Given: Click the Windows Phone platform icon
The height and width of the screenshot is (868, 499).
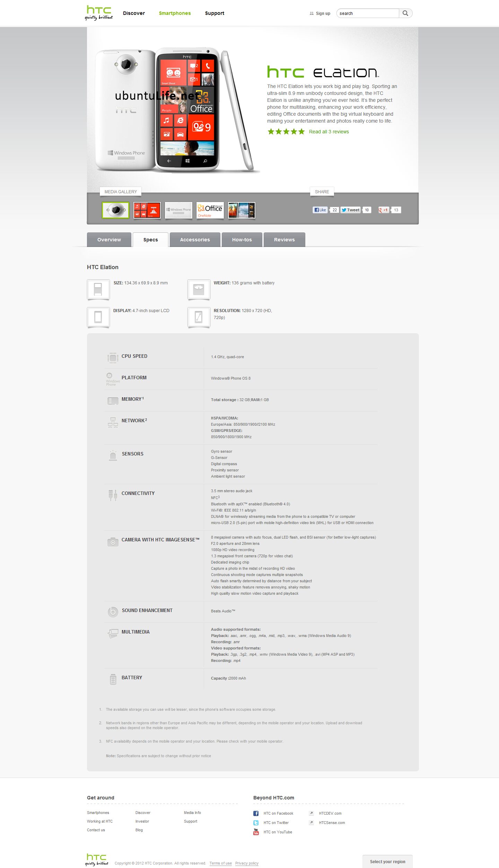Looking at the screenshot, I should tap(112, 379).
